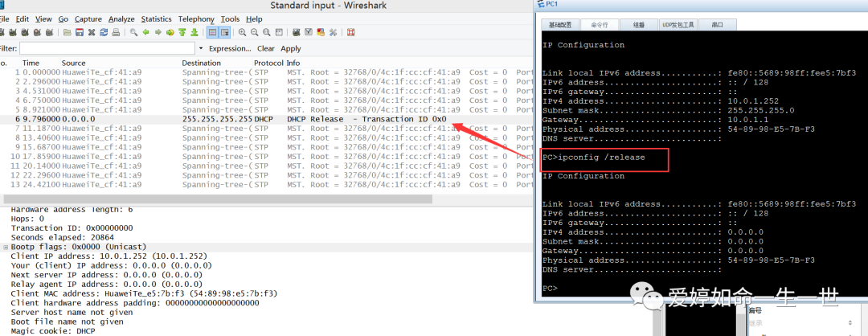Viewport: 868px width, 336px height.
Task: Switch to UDP发包工具 tab in PC1 window
Action: click(x=678, y=25)
